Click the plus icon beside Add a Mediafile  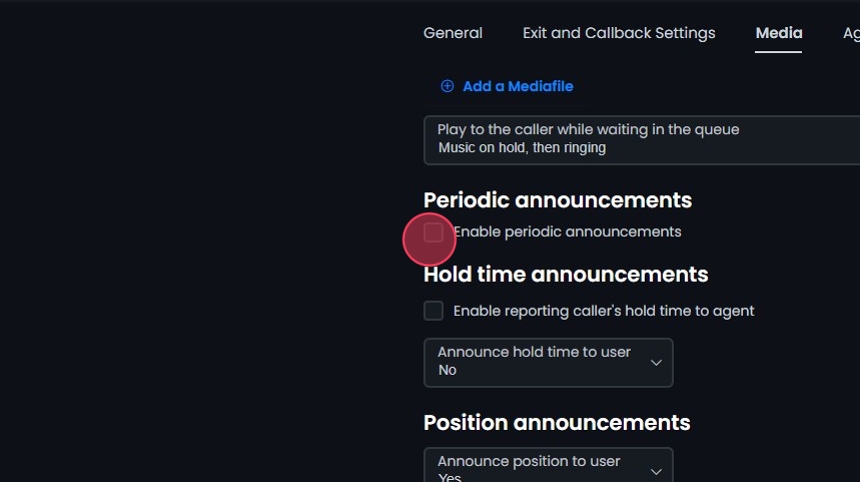tap(447, 86)
